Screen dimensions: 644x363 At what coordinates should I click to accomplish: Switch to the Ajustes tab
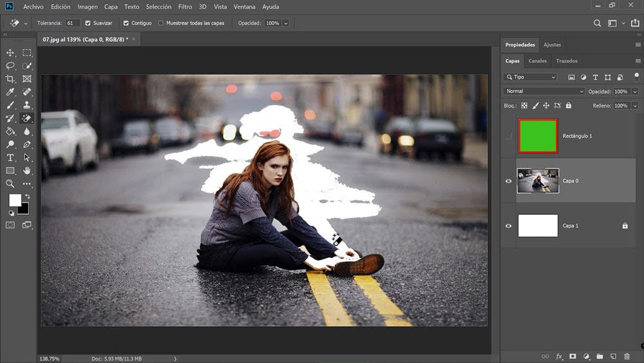point(552,44)
